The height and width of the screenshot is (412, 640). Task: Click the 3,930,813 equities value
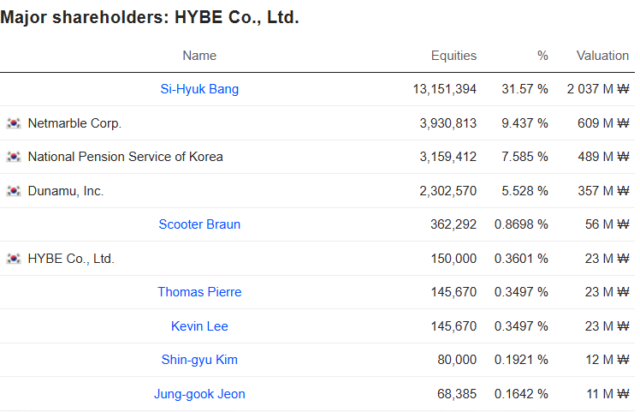448,123
